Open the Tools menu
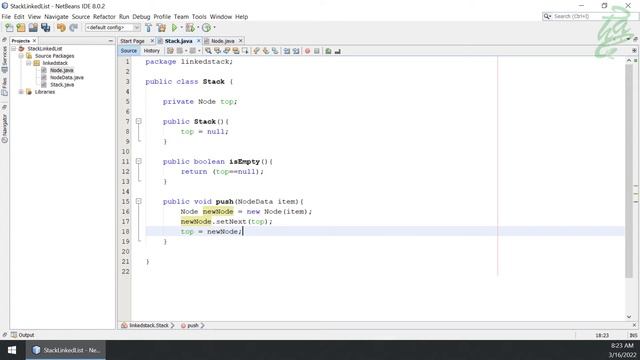640x360 pixels. point(199,17)
